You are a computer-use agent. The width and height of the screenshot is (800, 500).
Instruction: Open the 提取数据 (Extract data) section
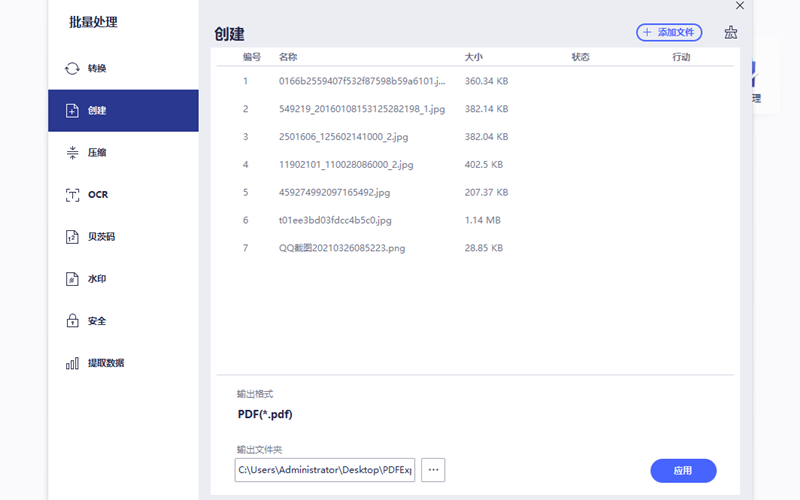pos(105,363)
